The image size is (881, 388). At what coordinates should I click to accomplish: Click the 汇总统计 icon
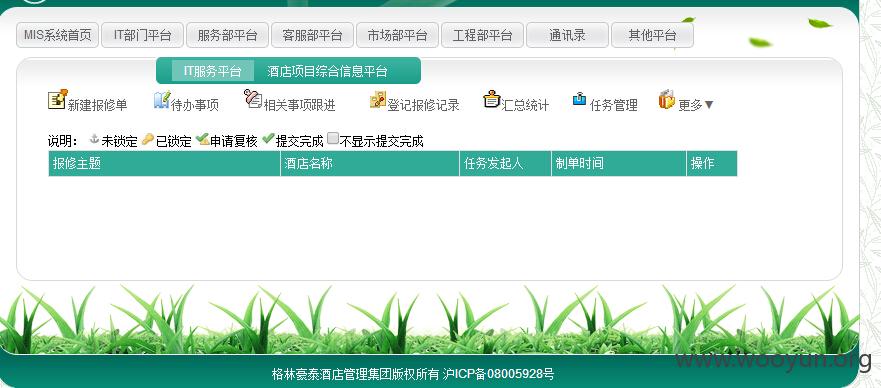coord(492,99)
